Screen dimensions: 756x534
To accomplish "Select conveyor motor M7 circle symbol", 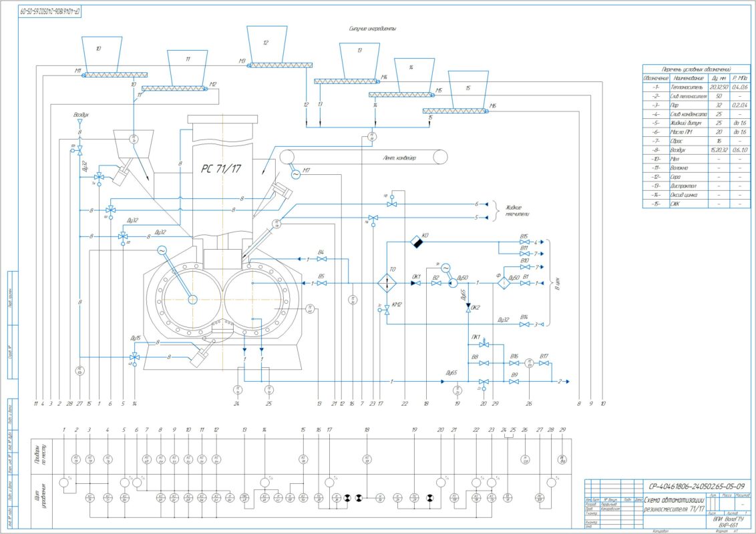I will point(296,174).
